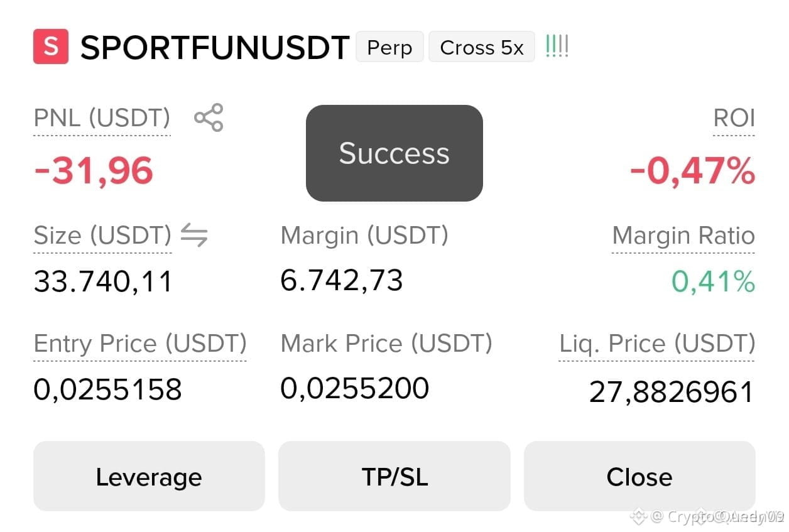
Task: Click the watermark logo at bottom right
Action: tap(639, 517)
